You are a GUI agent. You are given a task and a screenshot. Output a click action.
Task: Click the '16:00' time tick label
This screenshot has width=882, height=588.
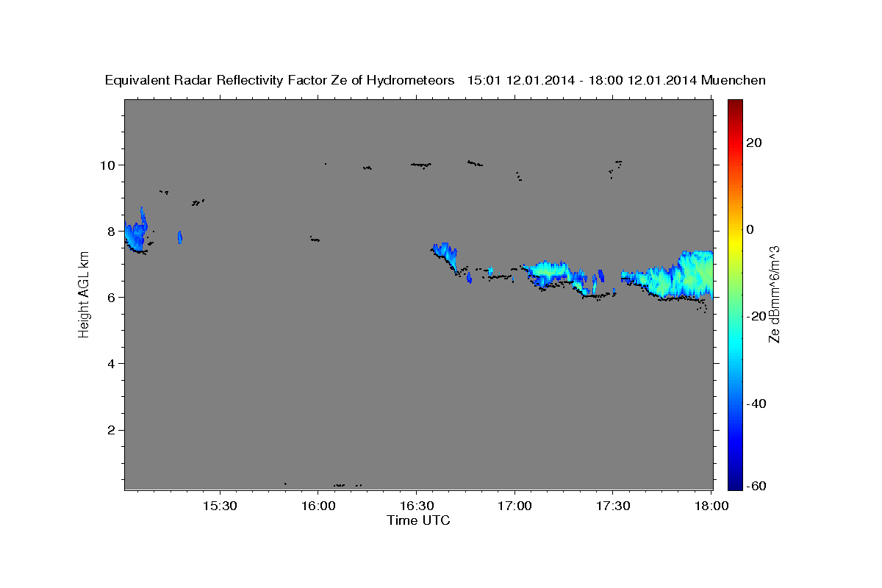(x=318, y=506)
